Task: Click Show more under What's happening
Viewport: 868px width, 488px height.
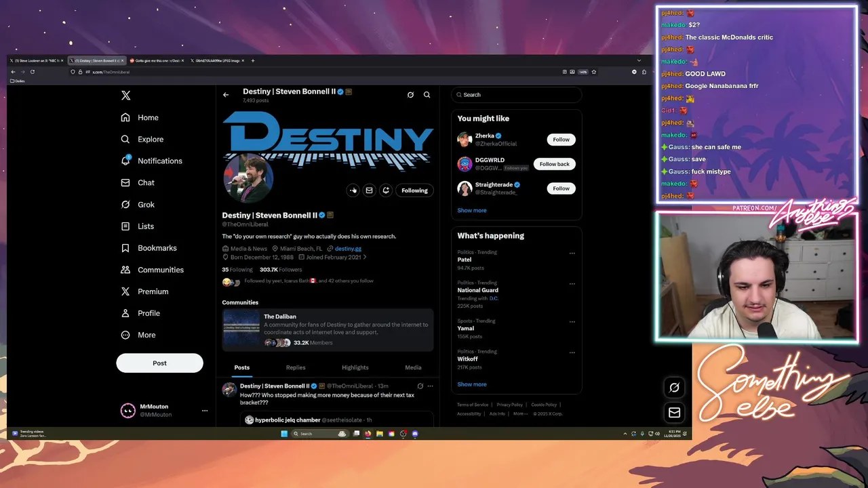Action: [472, 384]
